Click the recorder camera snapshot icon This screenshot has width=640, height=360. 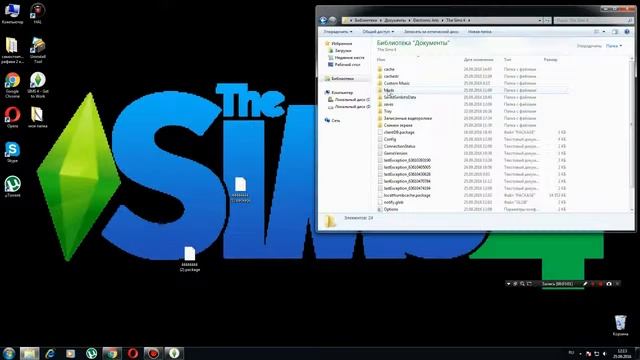(x=609, y=284)
